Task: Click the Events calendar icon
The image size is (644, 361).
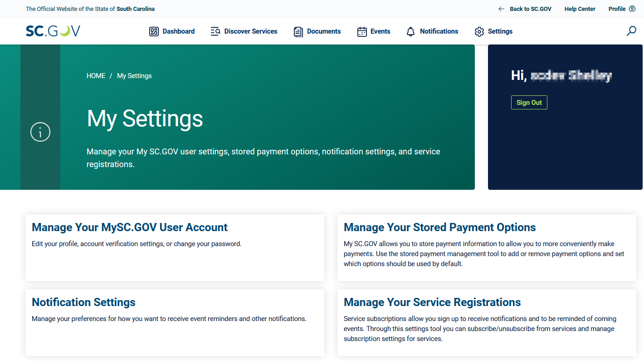Action: tap(362, 31)
